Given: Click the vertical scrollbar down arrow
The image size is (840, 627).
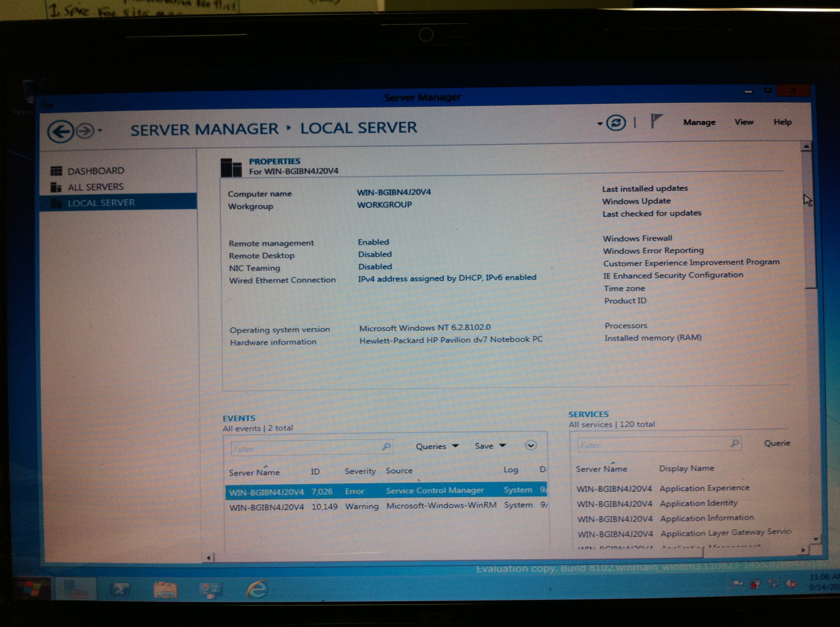Looking at the screenshot, I should [815, 539].
